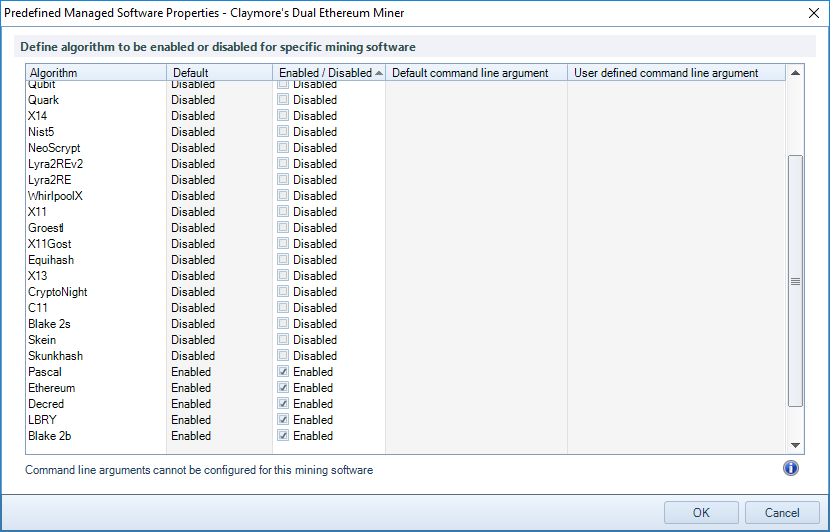Check the NeoScrypt disabled checkbox

(283, 148)
